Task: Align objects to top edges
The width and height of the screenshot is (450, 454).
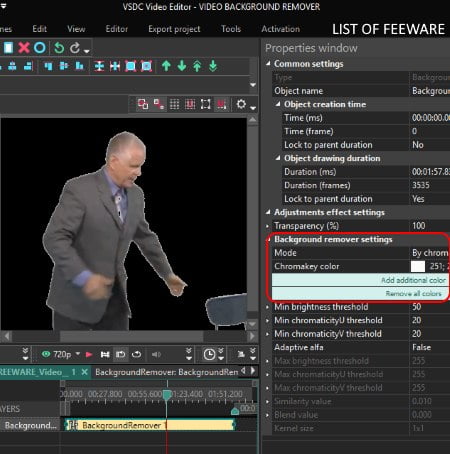Action: [x=48, y=66]
